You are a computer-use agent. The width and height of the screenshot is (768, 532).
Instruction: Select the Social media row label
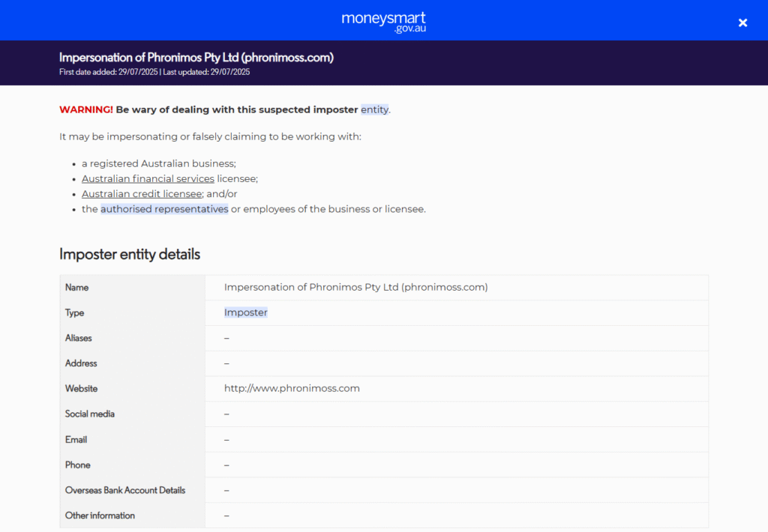[x=89, y=414]
